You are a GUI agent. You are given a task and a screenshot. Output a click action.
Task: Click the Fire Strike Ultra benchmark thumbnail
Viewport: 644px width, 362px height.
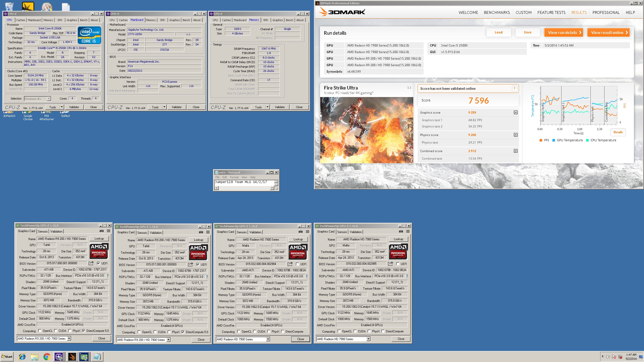tap(367, 130)
